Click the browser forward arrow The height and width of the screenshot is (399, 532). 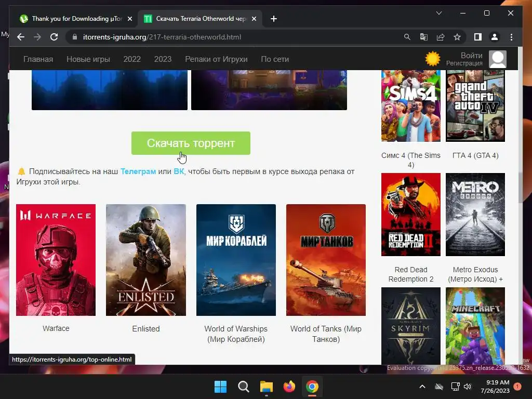pyautogui.click(x=37, y=37)
